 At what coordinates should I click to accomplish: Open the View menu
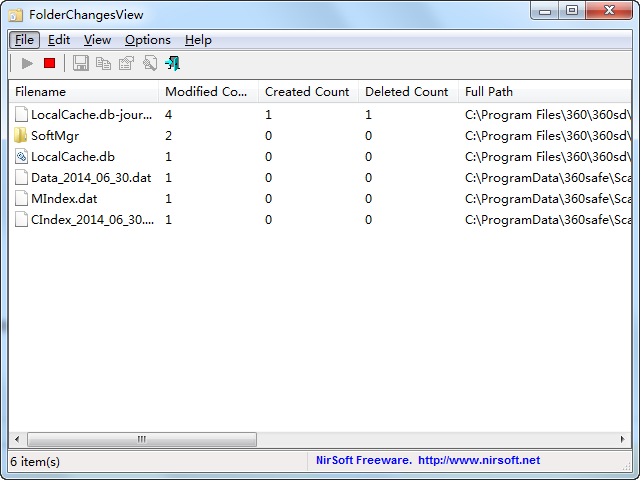[97, 40]
